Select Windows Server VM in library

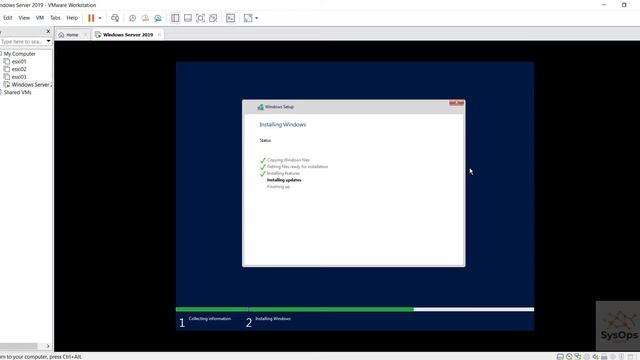[x=28, y=84]
